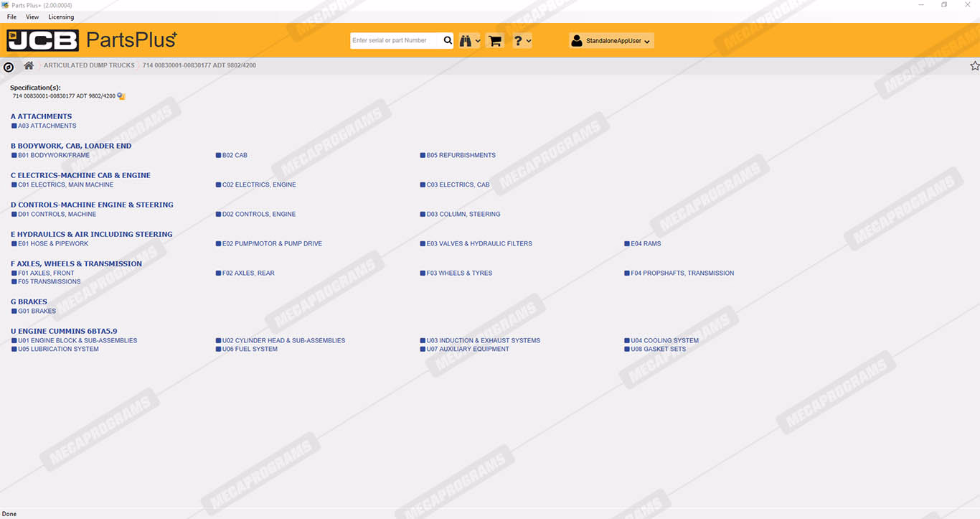Focus the serial or part number field
This screenshot has width=980, height=519.
pos(397,41)
